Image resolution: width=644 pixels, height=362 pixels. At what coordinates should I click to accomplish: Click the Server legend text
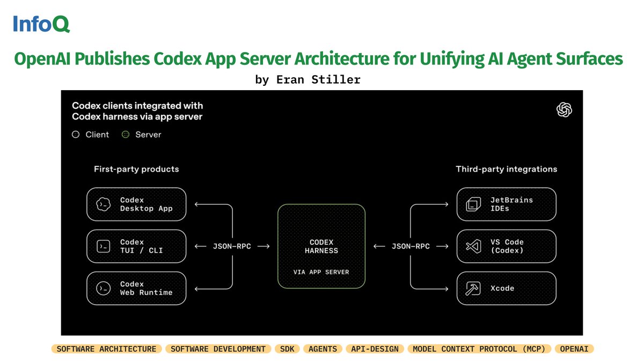click(x=148, y=135)
